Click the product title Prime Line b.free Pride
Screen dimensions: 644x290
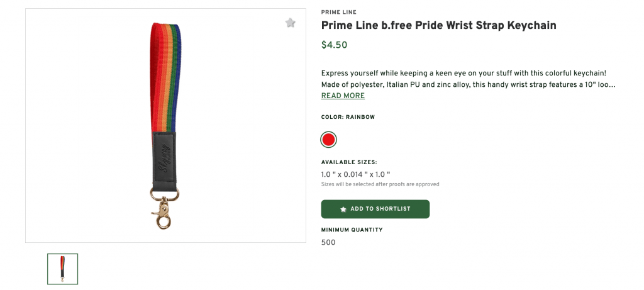coord(438,25)
